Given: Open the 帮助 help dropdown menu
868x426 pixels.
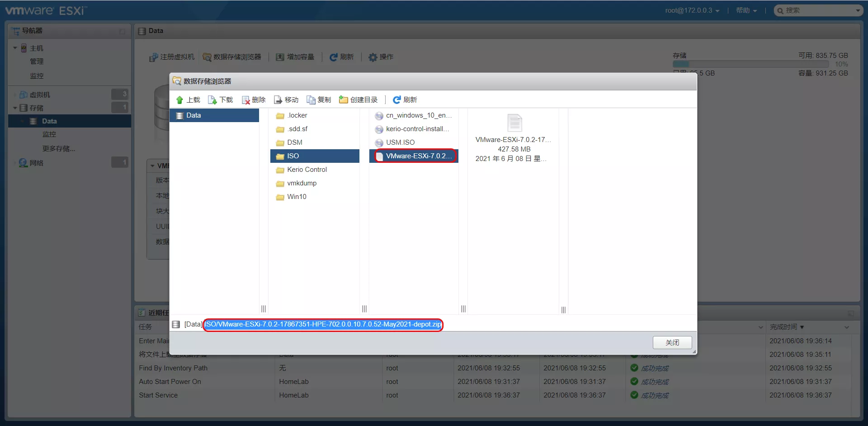Looking at the screenshot, I should pos(746,10).
